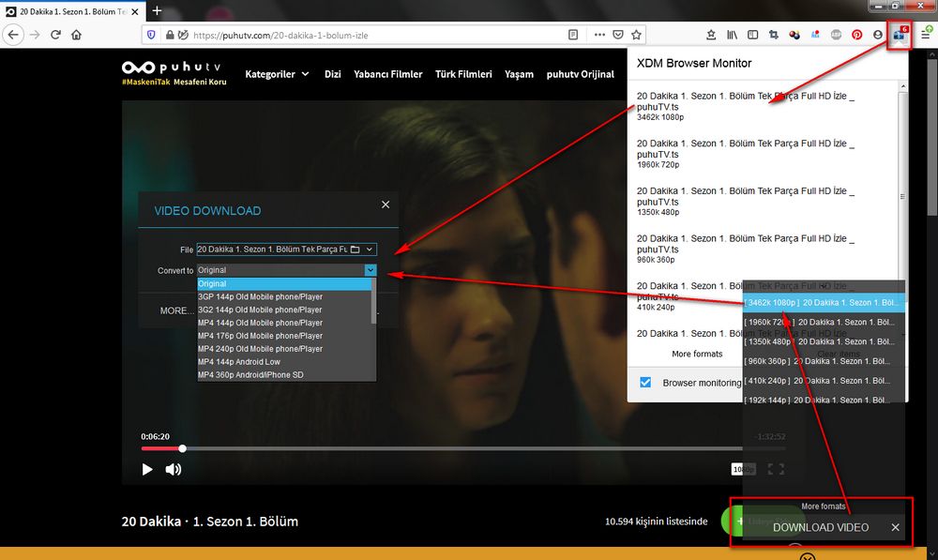Play the video
The image size is (938, 560).
click(x=147, y=469)
